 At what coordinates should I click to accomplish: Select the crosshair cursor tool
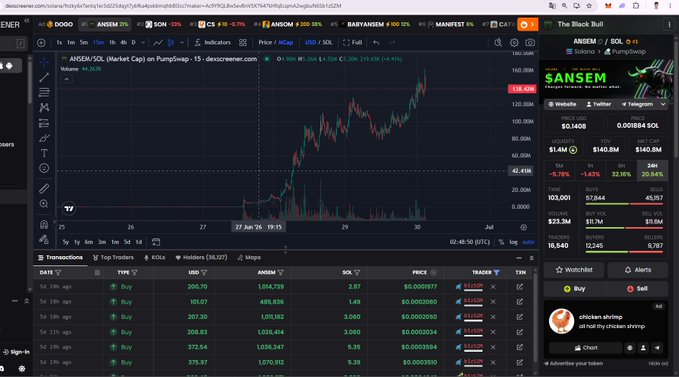pyautogui.click(x=44, y=62)
